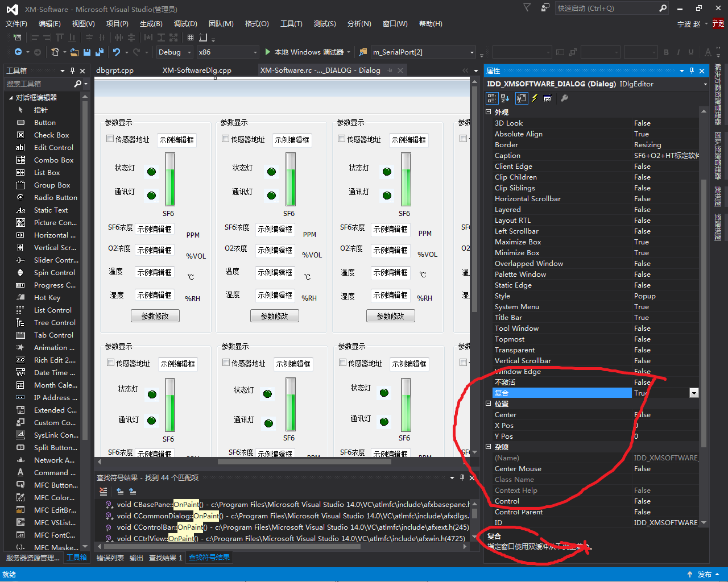The image size is (728, 582).
Task: Click the save all icon
Action: point(100,52)
